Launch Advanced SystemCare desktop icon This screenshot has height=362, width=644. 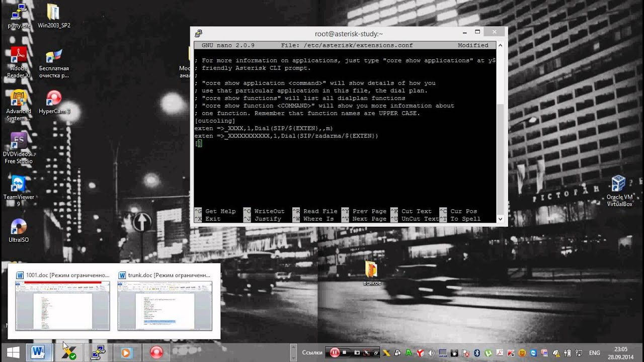coord(19,106)
